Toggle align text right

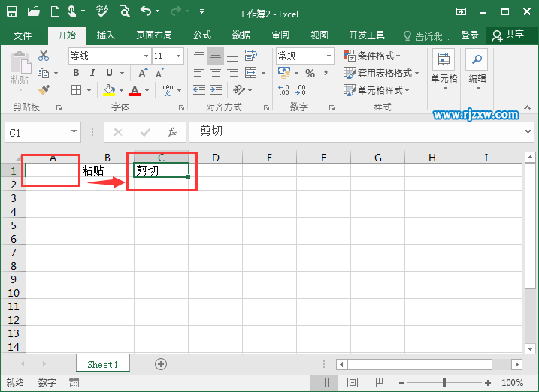pyautogui.click(x=232, y=73)
